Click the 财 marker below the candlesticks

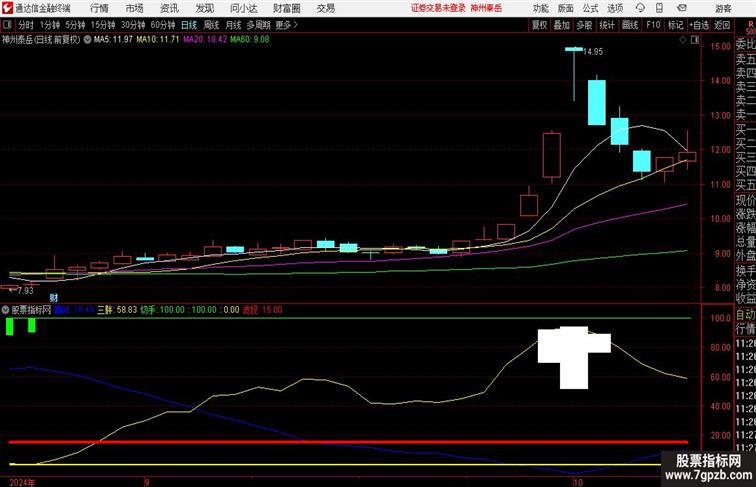click(x=54, y=298)
